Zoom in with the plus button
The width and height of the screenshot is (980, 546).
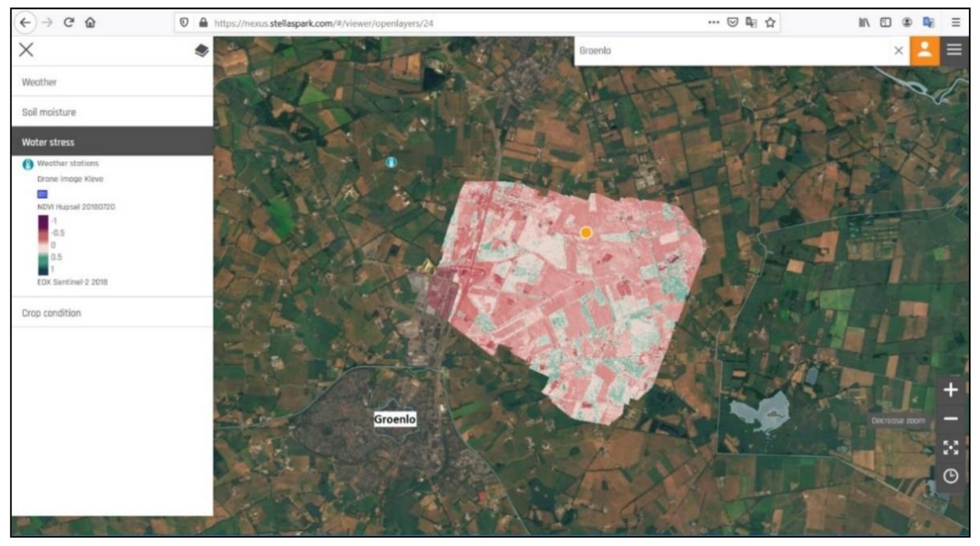(950, 390)
